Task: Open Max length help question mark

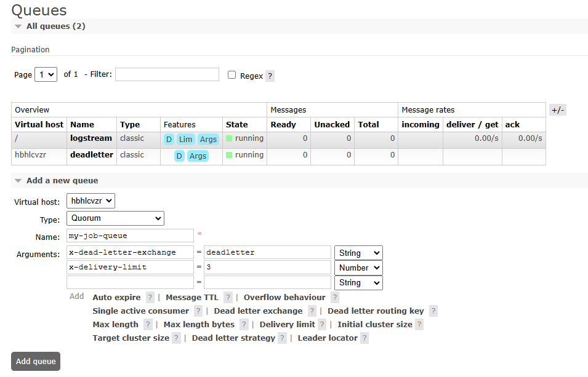Action: [148, 325]
